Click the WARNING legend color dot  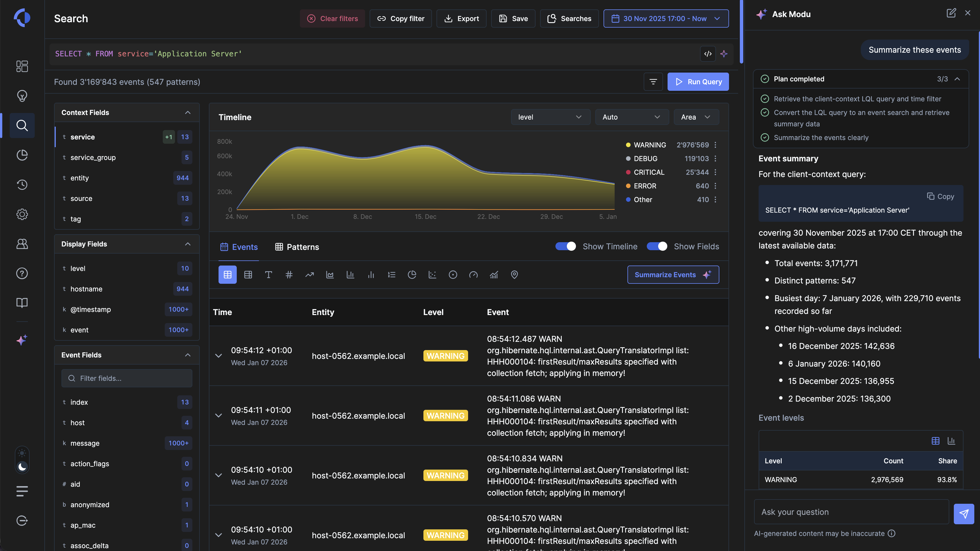click(628, 145)
